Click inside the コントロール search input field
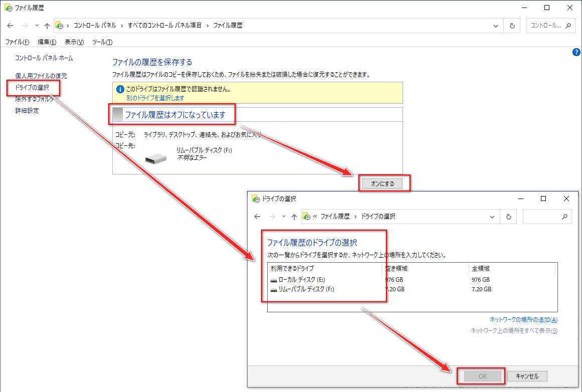 pyautogui.click(x=546, y=26)
